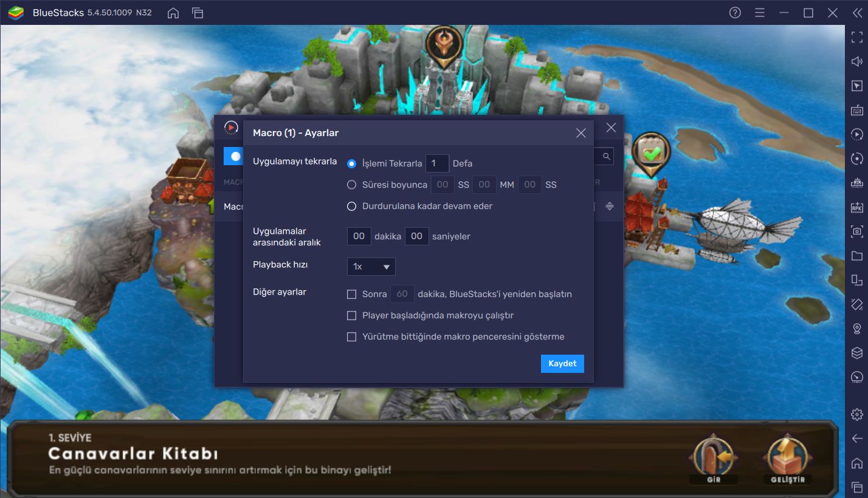The height and width of the screenshot is (498, 868).
Task: Click the reorder arrows icon on the macro row
Action: coord(610,206)
